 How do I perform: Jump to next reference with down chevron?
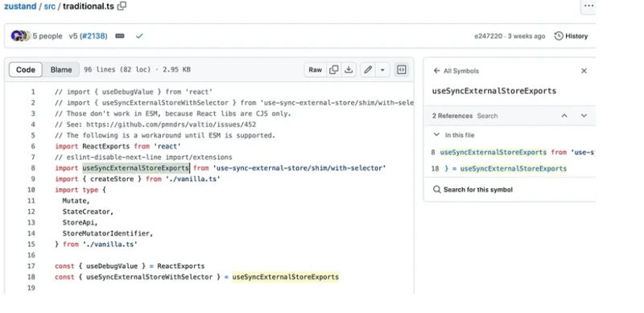pyautogui.click(x=584, y=116)
